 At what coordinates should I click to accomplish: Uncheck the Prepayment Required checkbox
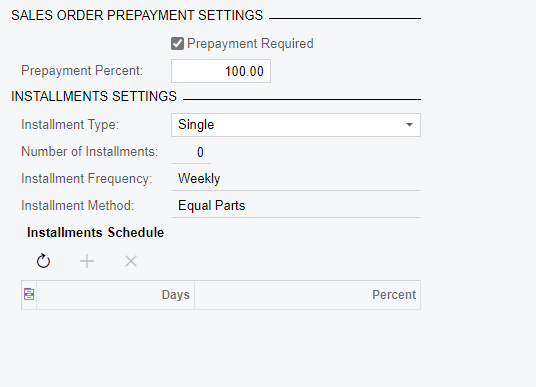pyautogui.click(x=177, y=44)
